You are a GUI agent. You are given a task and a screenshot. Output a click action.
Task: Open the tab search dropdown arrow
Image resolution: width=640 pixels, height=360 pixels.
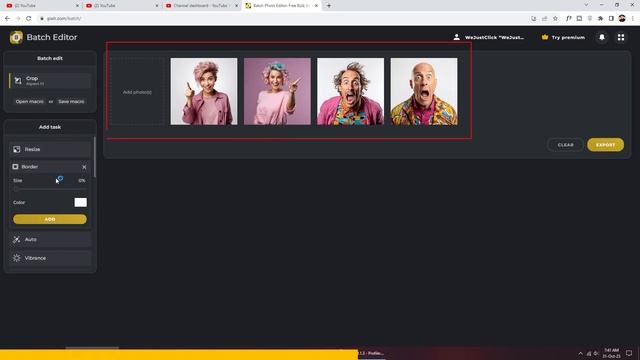(x=586, y=5)
